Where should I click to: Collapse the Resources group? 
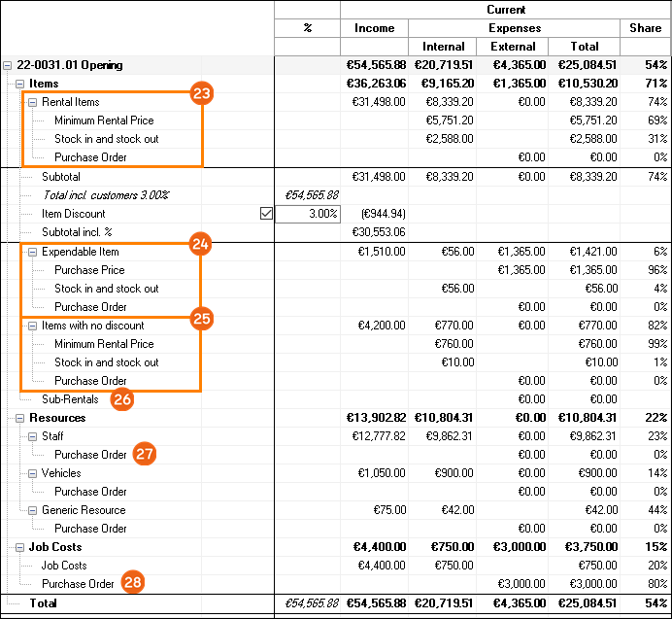(20, 418)
